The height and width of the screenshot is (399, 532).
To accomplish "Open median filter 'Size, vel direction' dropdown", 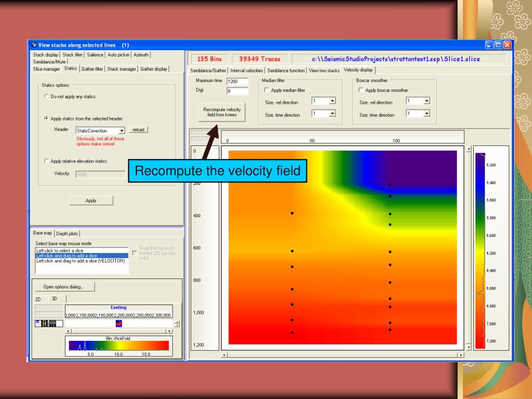I will click(x=332, y=101).
